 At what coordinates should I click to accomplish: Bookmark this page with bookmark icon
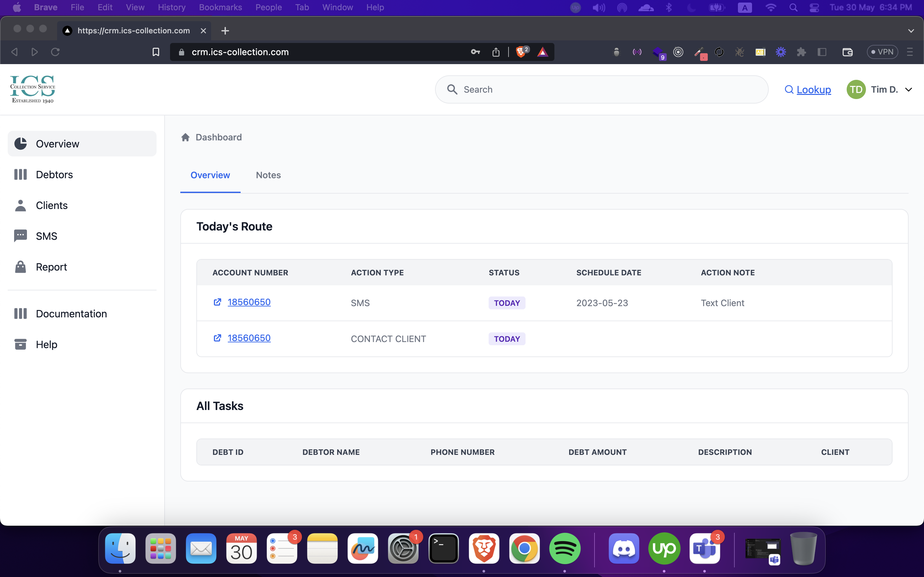[156, 52]
